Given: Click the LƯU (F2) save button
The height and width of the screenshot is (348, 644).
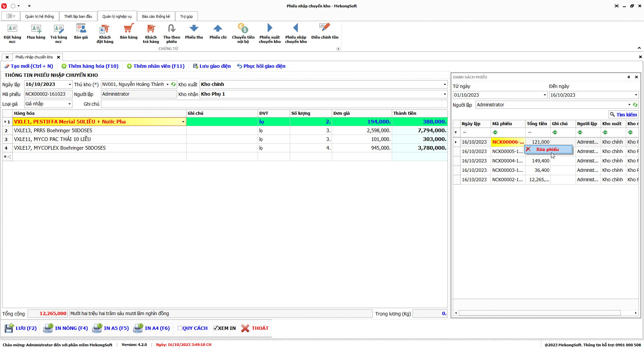Looking at the screenshot, I should 21,328.
